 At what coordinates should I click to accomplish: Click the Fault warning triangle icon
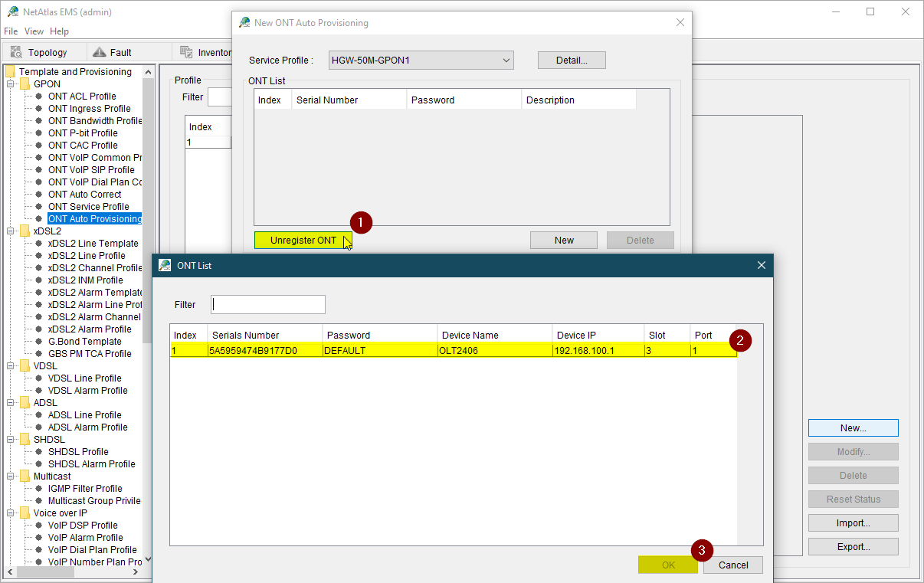[98, 52]
